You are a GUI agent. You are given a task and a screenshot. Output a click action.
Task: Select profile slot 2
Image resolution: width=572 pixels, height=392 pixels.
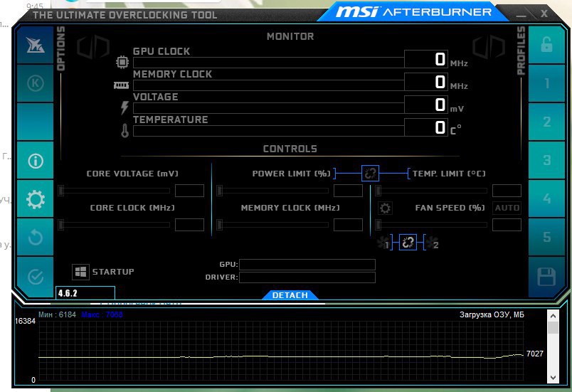click(x=546, y=122)
